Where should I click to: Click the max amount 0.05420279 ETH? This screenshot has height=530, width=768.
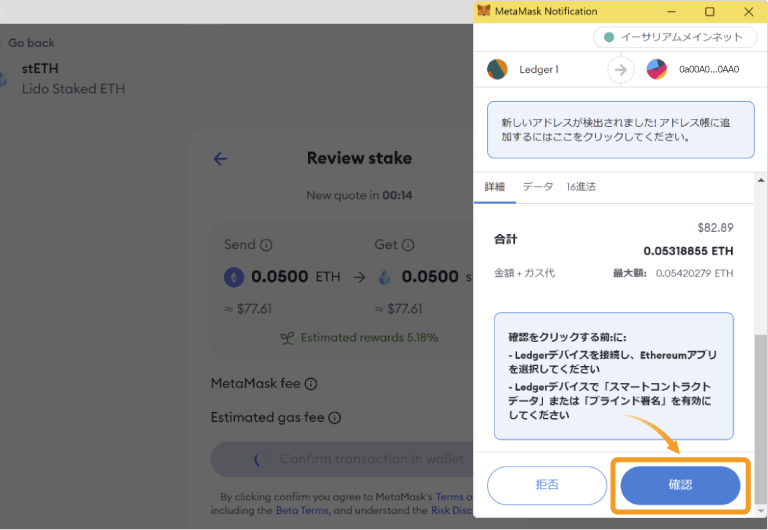pos(695,273)
